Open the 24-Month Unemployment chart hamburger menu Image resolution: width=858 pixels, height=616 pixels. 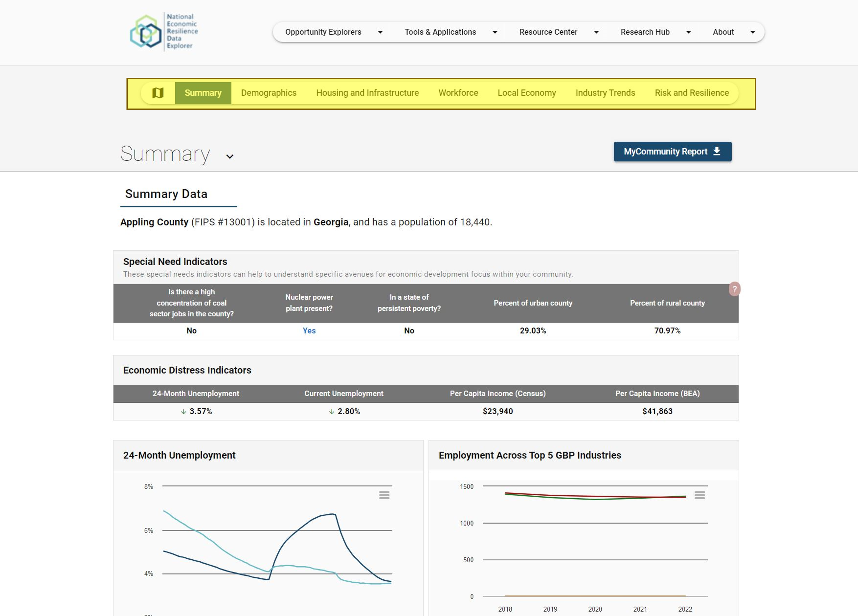pos(384,495)
